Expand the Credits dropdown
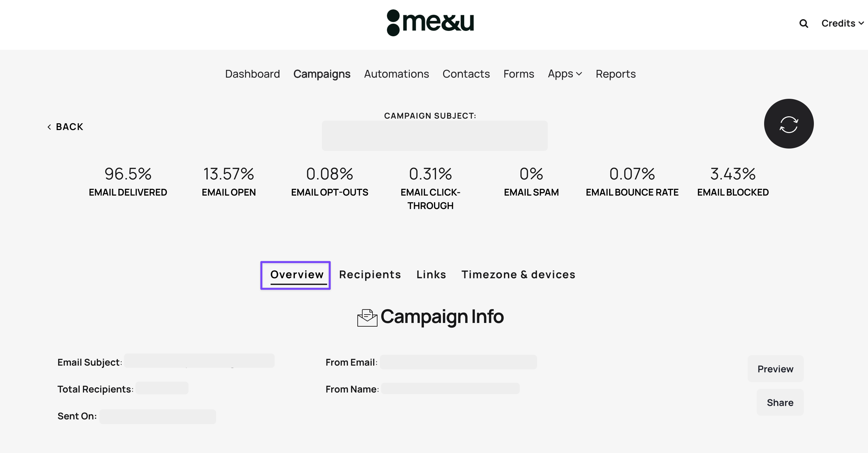Image resolution: width=868 pixels, height=453 pixels. point(842,24)
